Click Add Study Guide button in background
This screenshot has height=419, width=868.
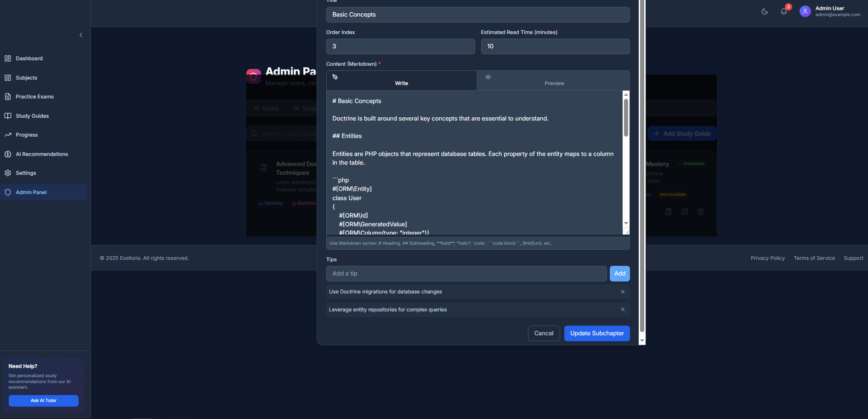[682, 133]
